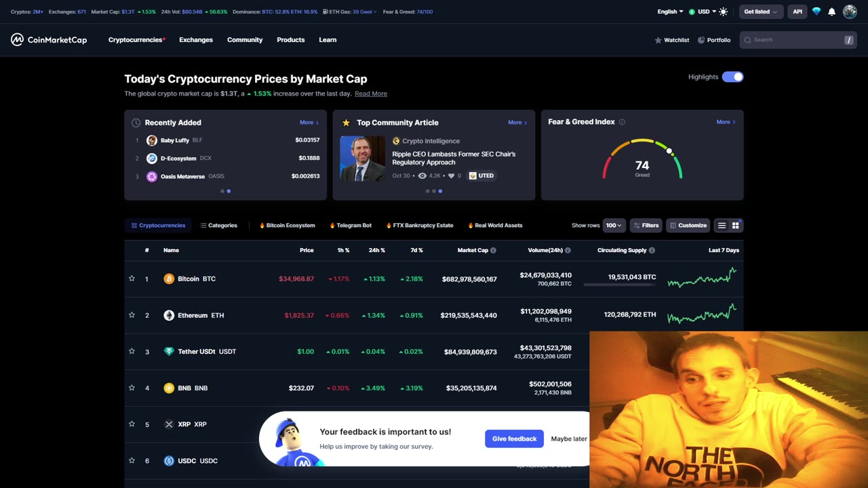Click inside the Search field
This screenshot has height=488, width=868.
coord(798,40)
